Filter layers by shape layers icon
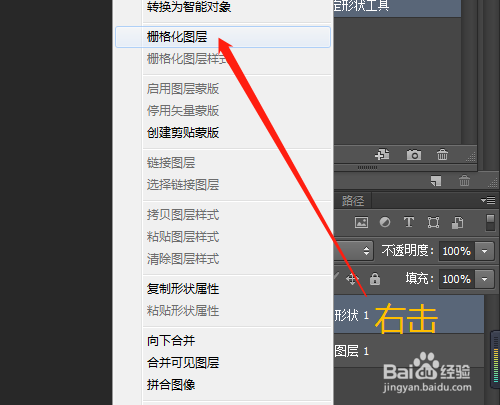500x405 pixels. pos(433,222)
